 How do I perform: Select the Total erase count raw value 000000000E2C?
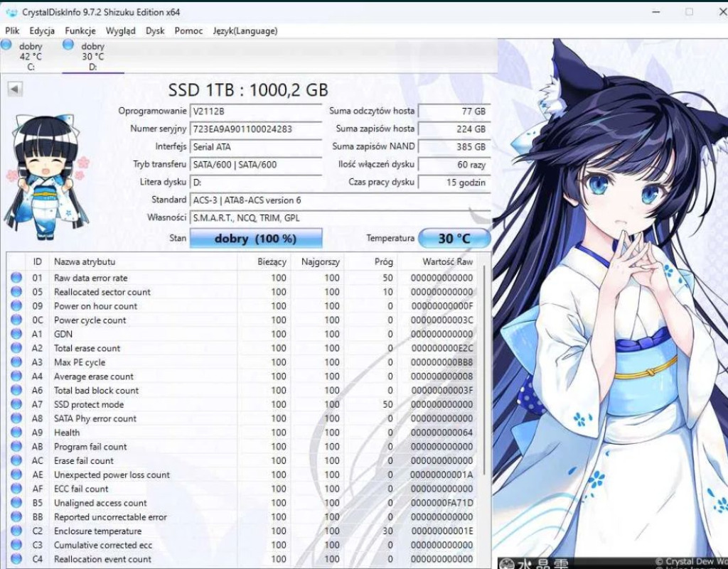click(441, 348)
